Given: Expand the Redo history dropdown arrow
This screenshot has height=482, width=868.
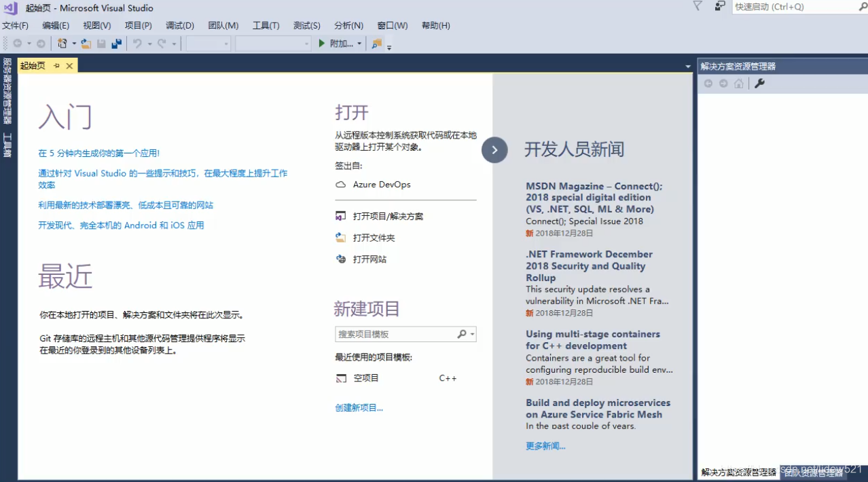Looking at the screenshot, I should 174,44.
